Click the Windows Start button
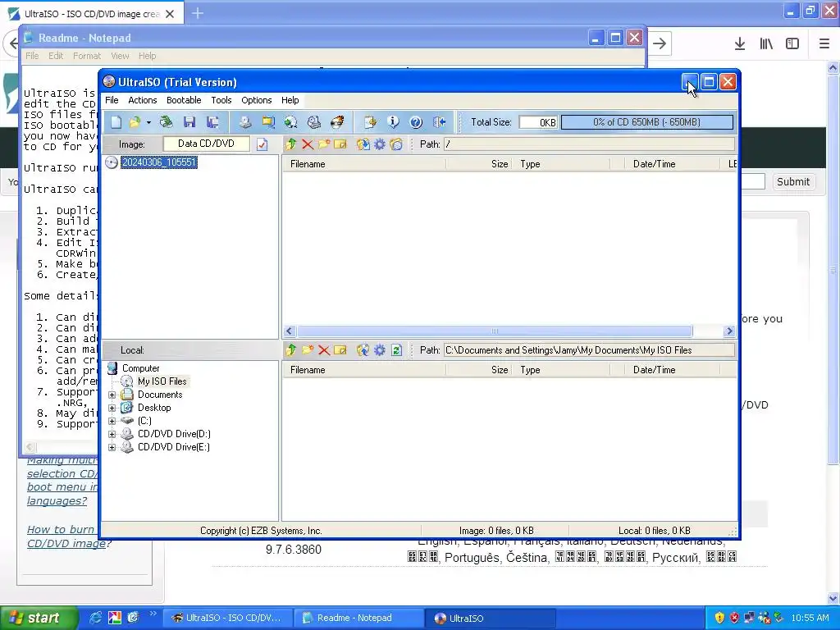 tap(39, 618)
